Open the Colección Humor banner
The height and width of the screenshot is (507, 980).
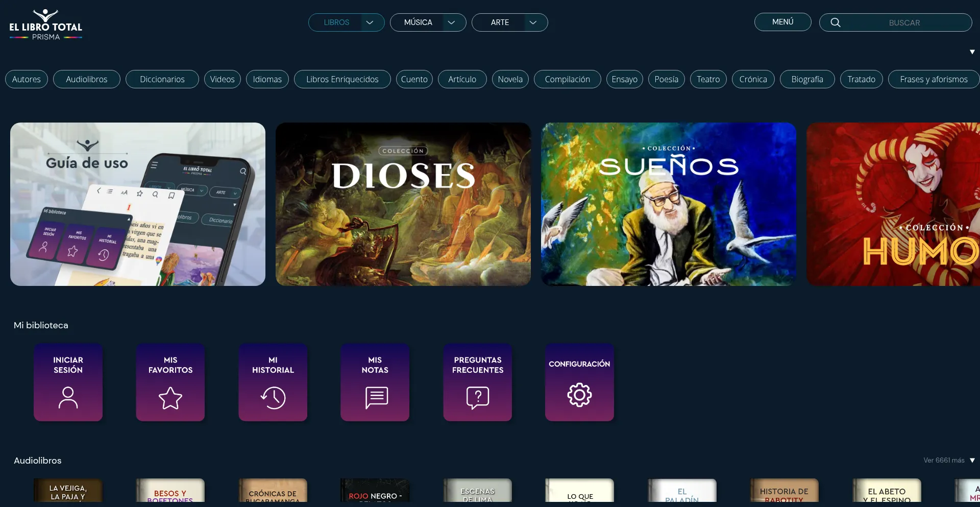(893, 204)
